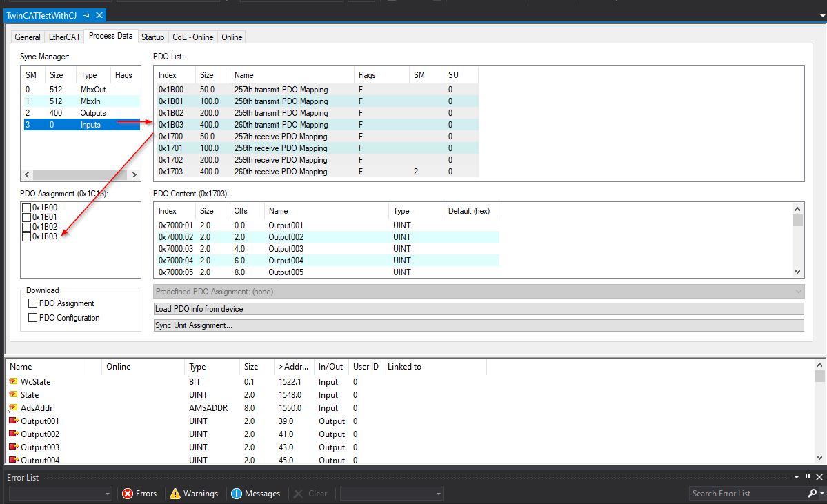Click PDO Content scrollbar down arrow
This screenshot has width=827, height=504.
click(x=797, y=272)
